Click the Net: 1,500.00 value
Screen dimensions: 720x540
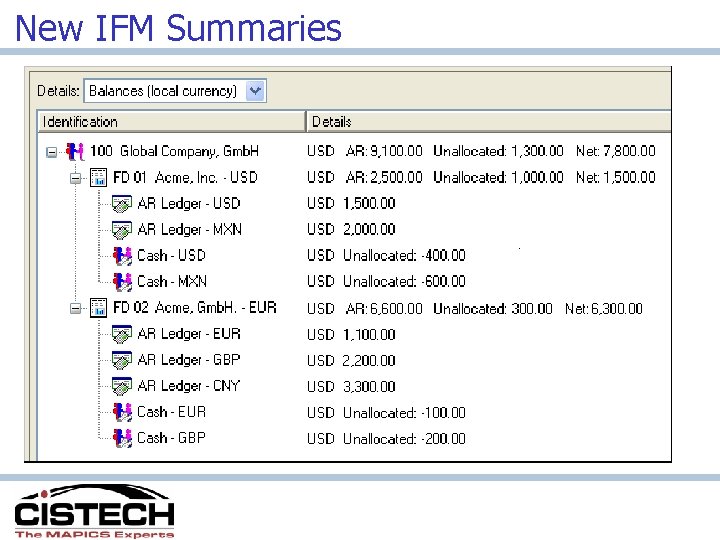[x=616, y=177]
